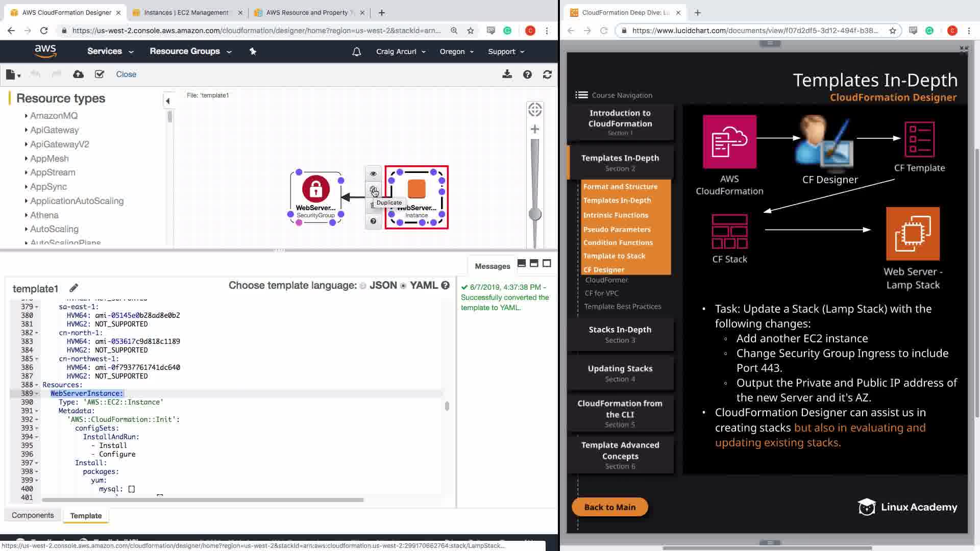Click the download template icon
Image resolution: width=980 pixels, height=551 pixels.
507,74
